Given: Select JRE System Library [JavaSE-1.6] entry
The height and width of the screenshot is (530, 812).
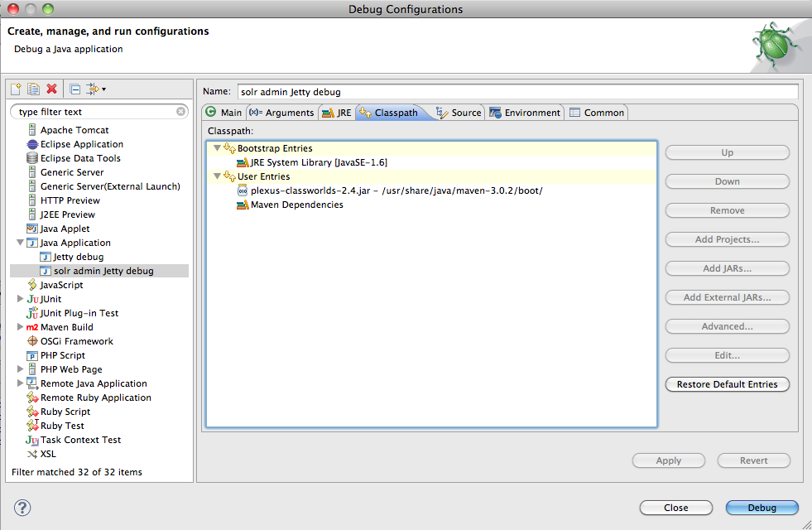Looking at the screenshot, I should (x=312, y=162).
